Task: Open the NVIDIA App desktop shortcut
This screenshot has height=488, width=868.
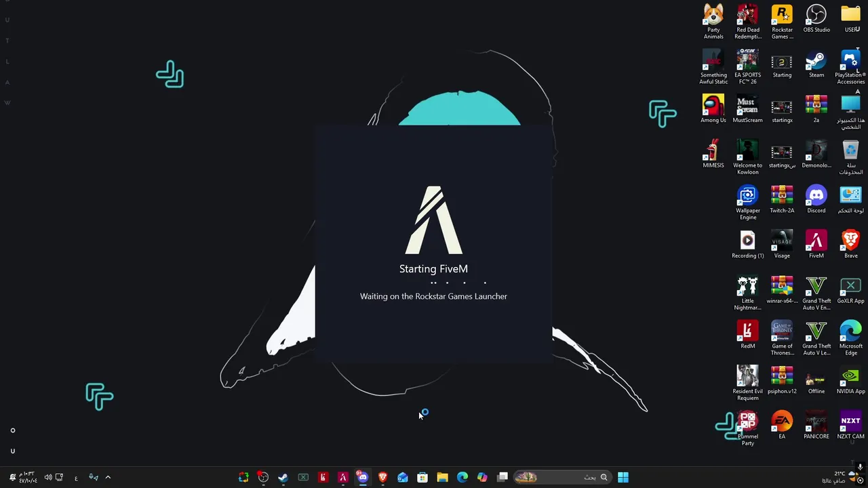Action: point(850,380)
